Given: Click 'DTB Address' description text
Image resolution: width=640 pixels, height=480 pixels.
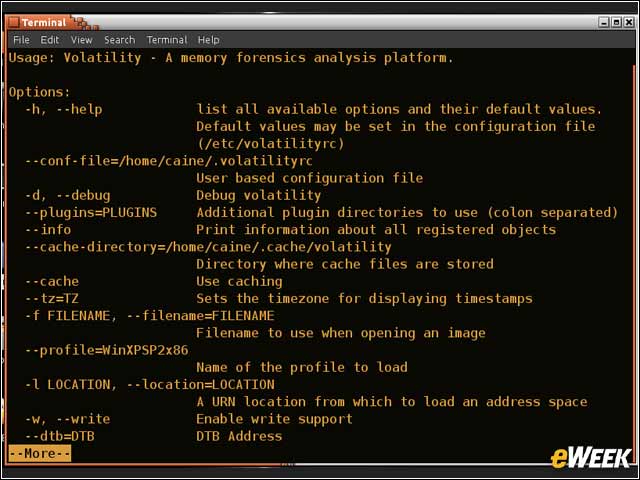Looking at the screenshot, I should pyautogui.click(x=239, y=436).
